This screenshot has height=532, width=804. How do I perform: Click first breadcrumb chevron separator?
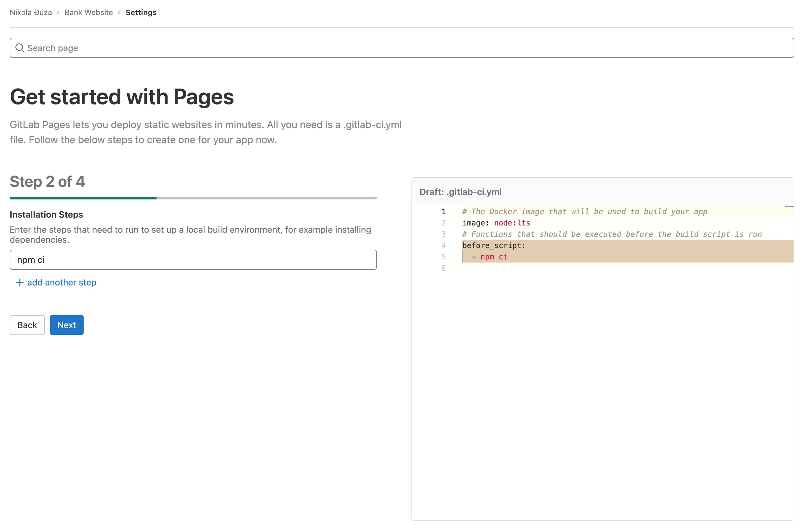58,13
